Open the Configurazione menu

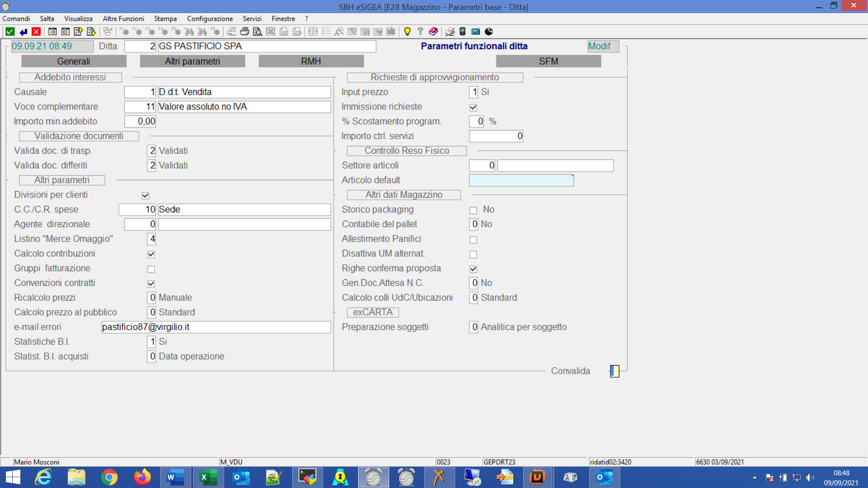pyautogui.click(x=210, y=19)
